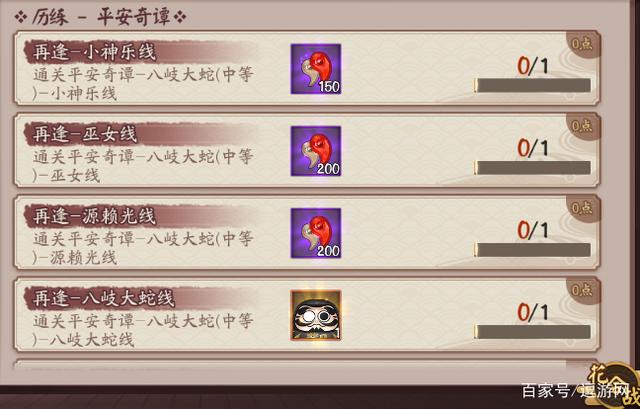This screenshot has width=640, height=409.
Task: Open the 再逢-小神乐线 quest title
Action: click(x=94, y=52)
